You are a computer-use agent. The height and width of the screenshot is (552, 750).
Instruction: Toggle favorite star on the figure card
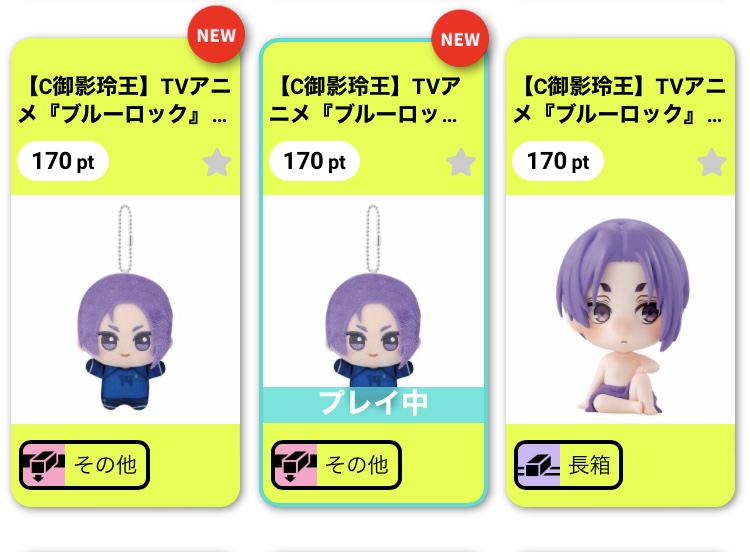coord(712,162)
